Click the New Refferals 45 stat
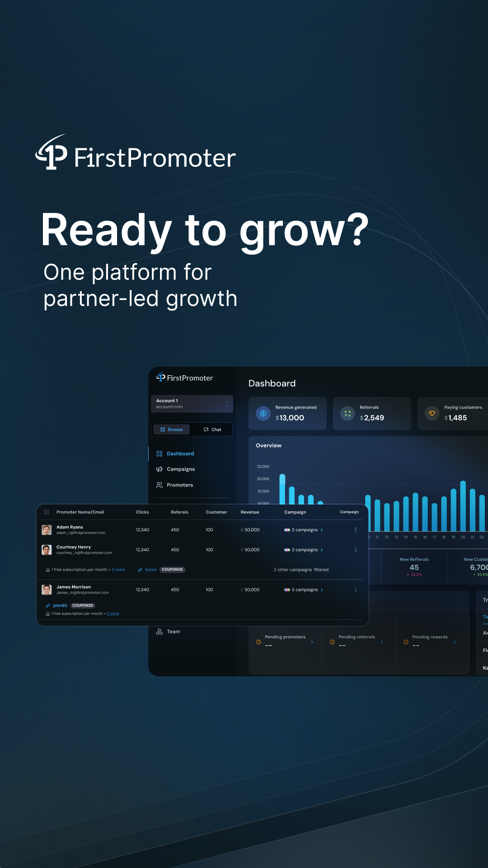The width and height of the screenshot is (488, 868). click(x=414, y=567)
